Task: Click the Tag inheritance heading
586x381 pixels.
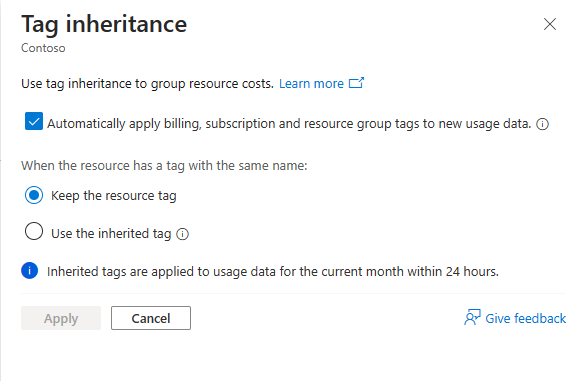Action: click(x=104, y=24)
